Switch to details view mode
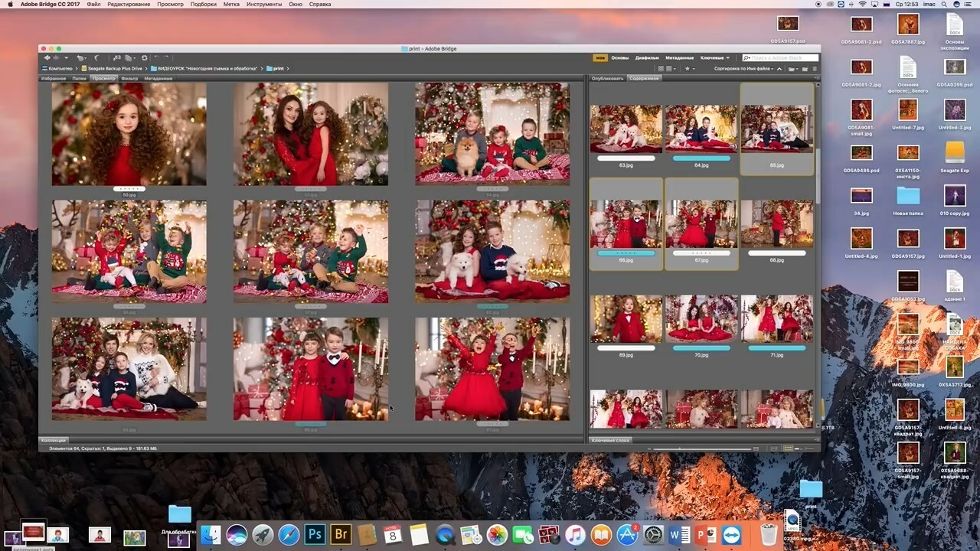This screenshot has height=551, width=980. coord(798,448)
